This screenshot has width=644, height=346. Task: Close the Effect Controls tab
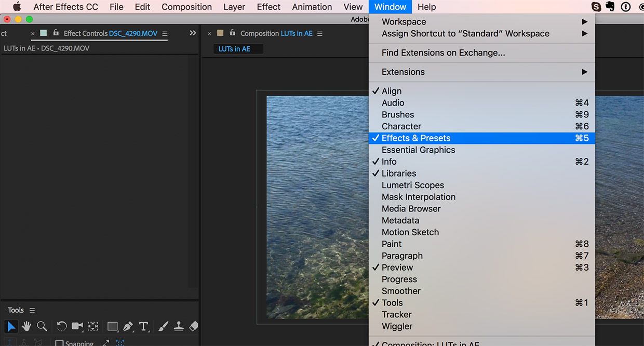click(33, 33)
